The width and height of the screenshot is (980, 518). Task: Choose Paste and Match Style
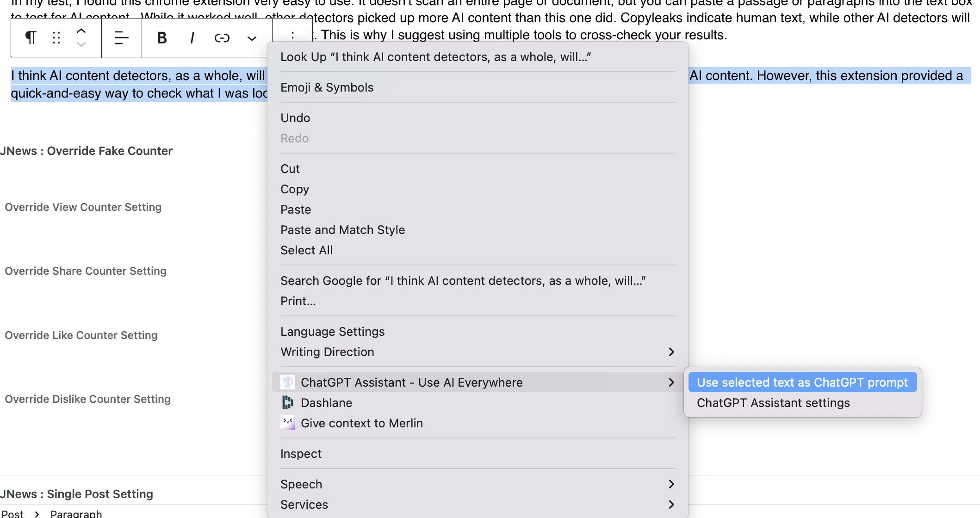[x=342, y=230]
